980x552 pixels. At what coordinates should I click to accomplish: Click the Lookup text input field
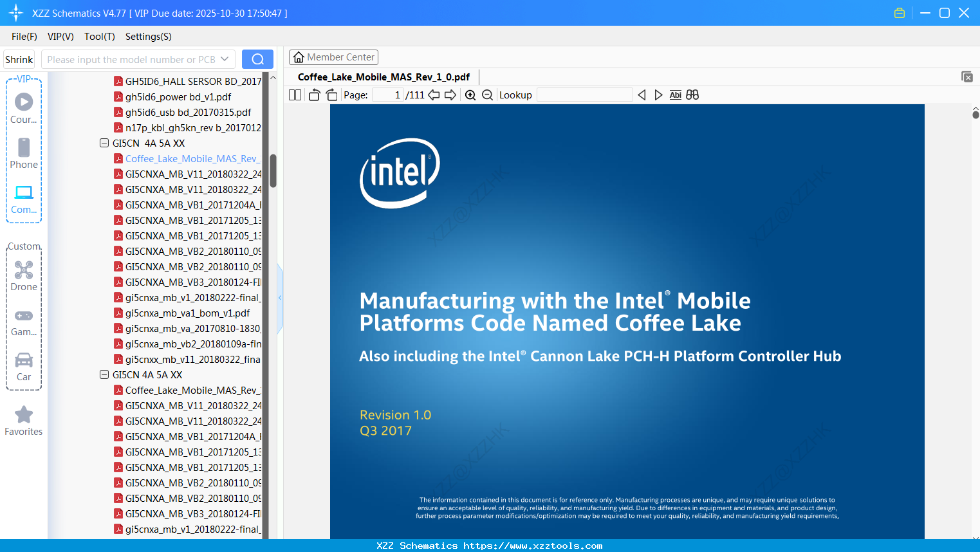[584, 95]
